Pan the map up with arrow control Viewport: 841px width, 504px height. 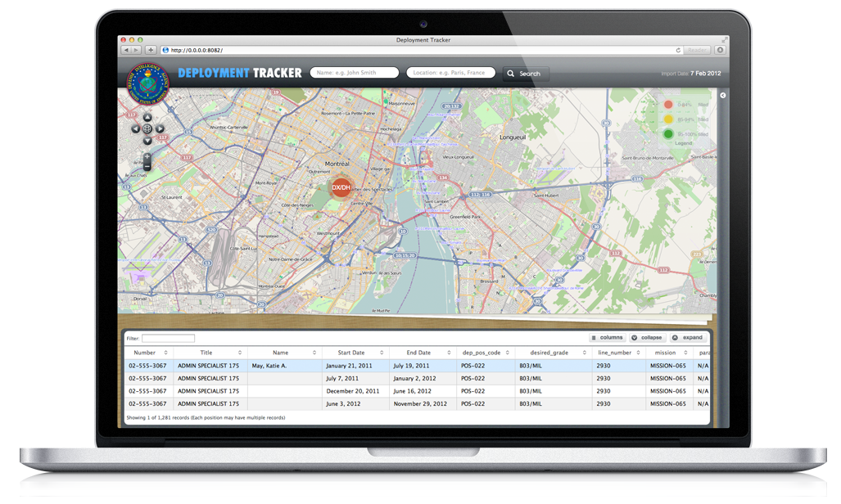pos(147,117)
